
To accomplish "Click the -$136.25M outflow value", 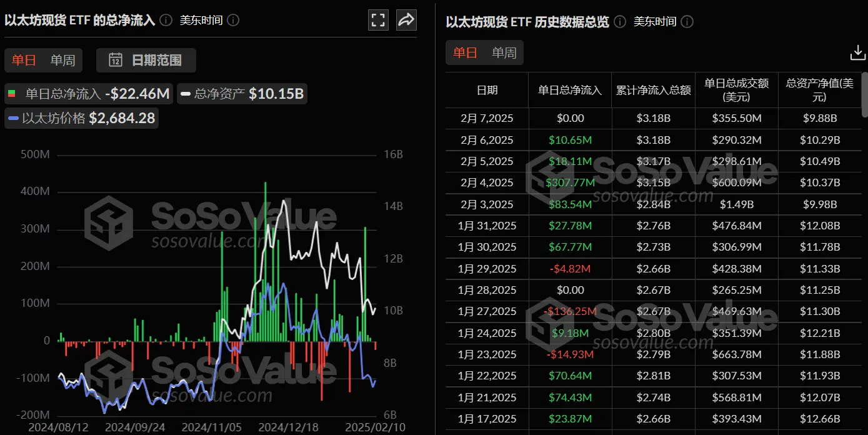I will [x=570, y=311].
